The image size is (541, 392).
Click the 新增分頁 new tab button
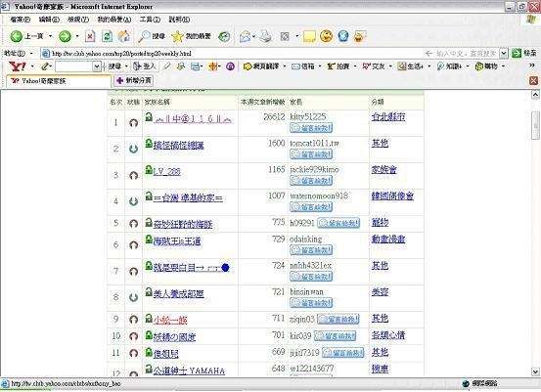(134, 81)
